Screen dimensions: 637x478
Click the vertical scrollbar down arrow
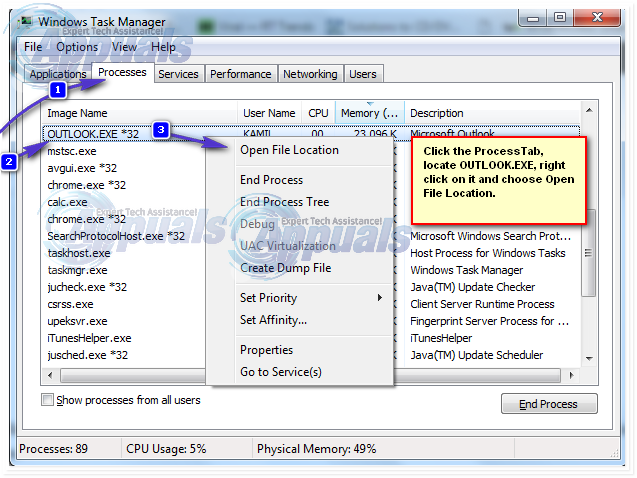(x=589, y=359)
